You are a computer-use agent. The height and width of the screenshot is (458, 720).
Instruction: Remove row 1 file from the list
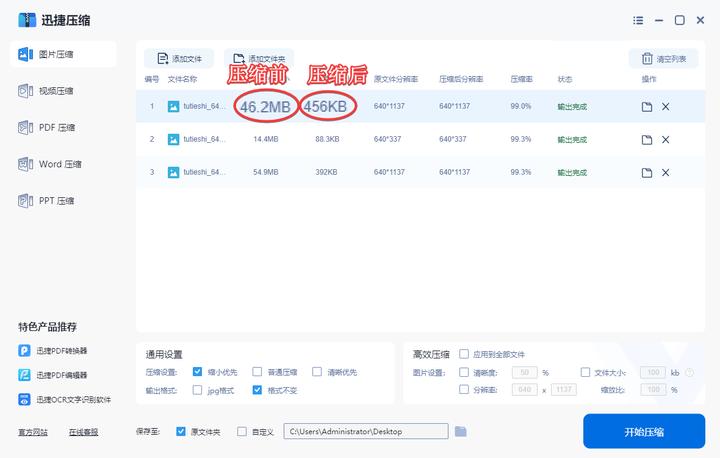665,107
